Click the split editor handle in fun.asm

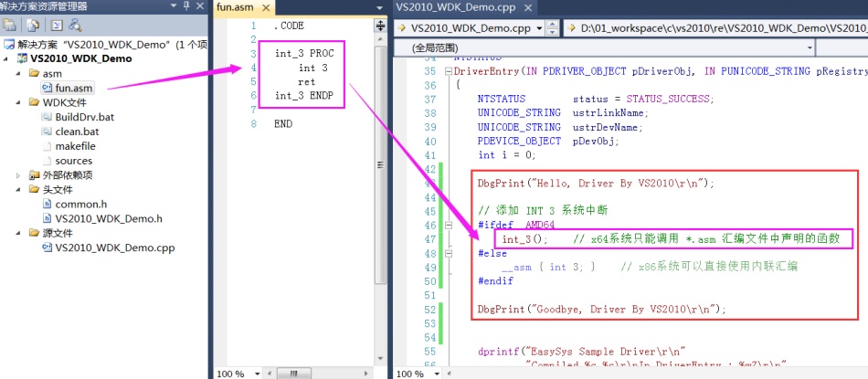click(380, 26)
